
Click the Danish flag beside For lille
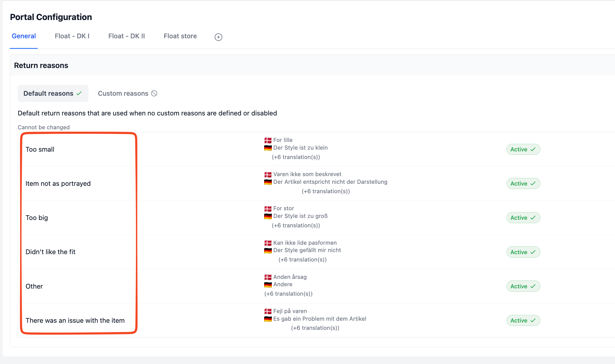(x=268, y=140)
